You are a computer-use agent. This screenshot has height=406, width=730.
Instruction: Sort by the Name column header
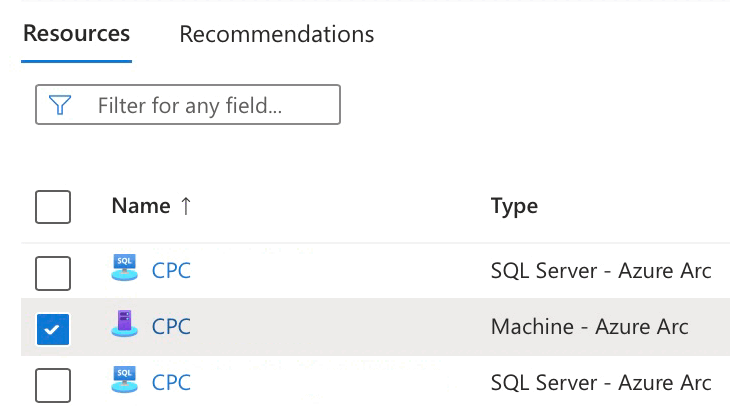click(x=141, y=206)
